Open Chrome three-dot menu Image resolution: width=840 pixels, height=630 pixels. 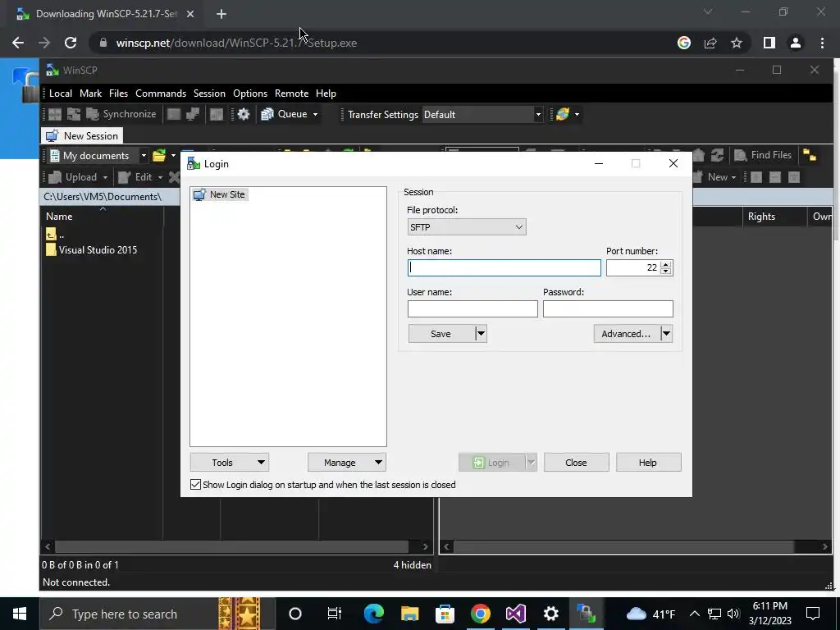coord(822,43)
